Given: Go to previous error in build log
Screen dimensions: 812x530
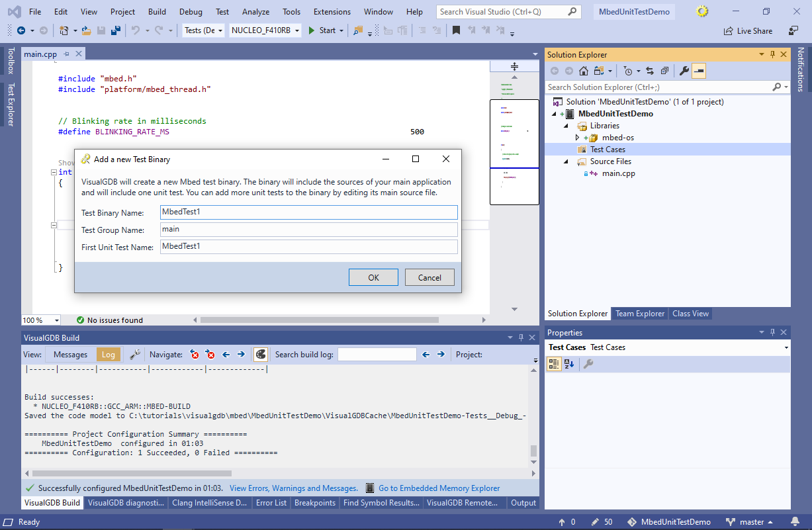Looking at the screenshot, I should [195, 355].
